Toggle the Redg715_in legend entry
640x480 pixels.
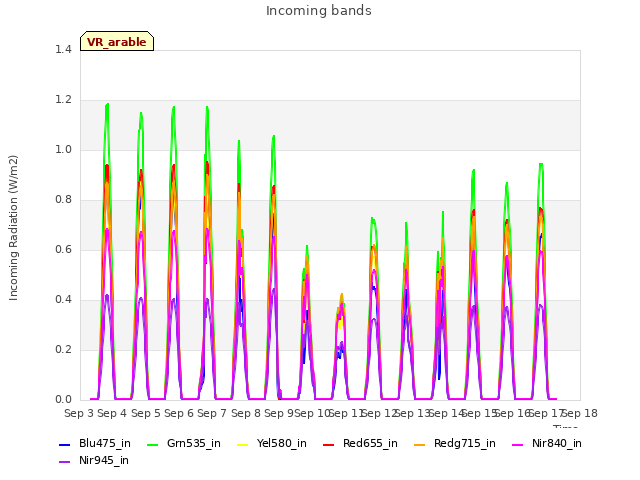pos(455,443)
